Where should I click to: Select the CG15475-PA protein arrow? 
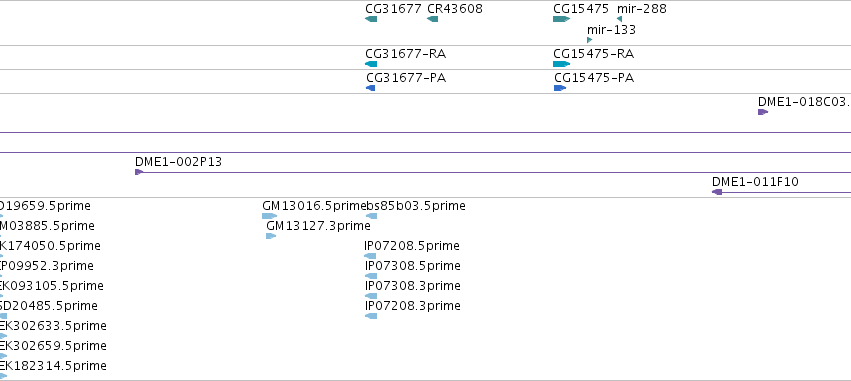[560, 88]
